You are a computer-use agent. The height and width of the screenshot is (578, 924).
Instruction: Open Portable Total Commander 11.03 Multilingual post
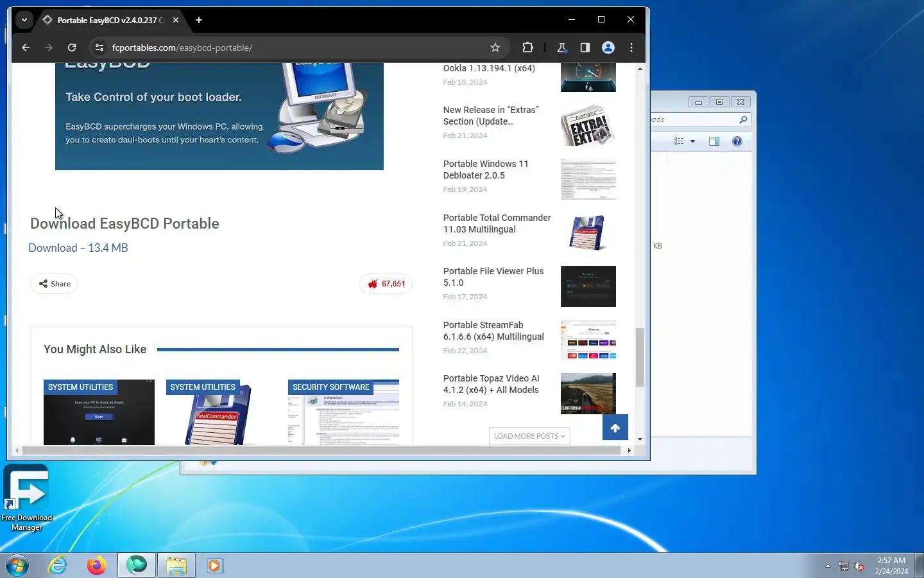pyautogui.click(x=497, y=223)
